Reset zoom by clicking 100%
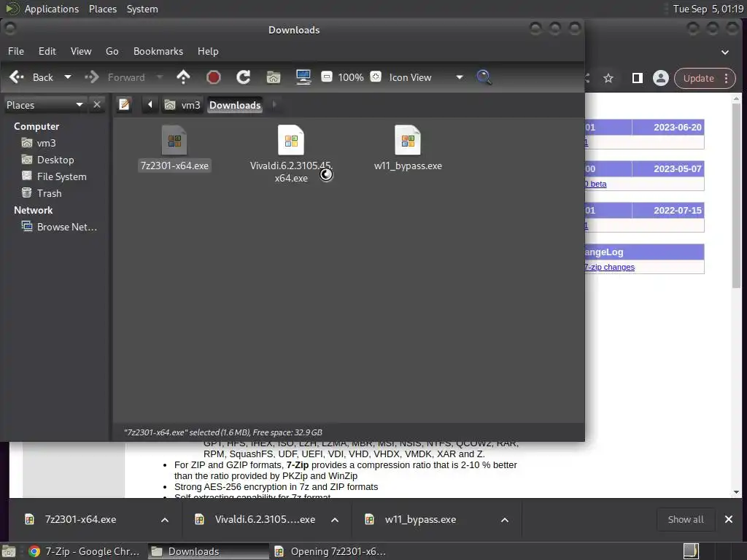747x560 pixels. [351, 77]
